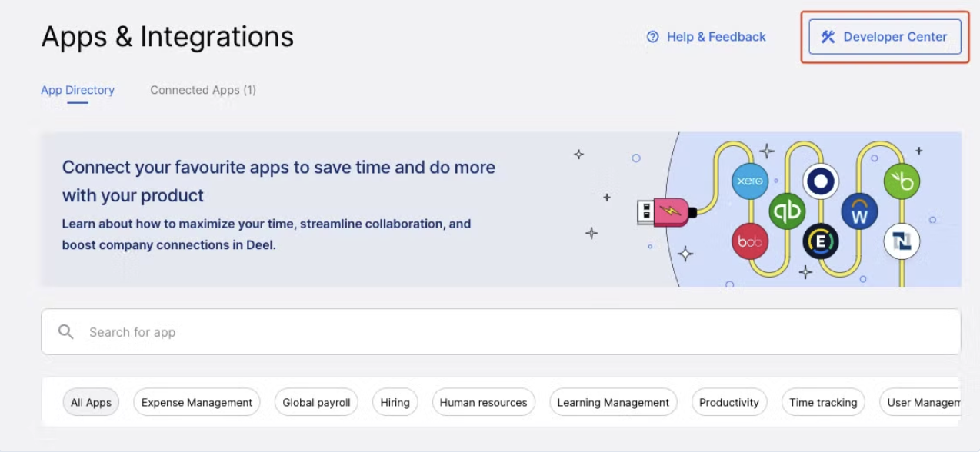Click the NetSuite N logo
Viewport: 980px width, 452px height.
[x=902, y=241]
